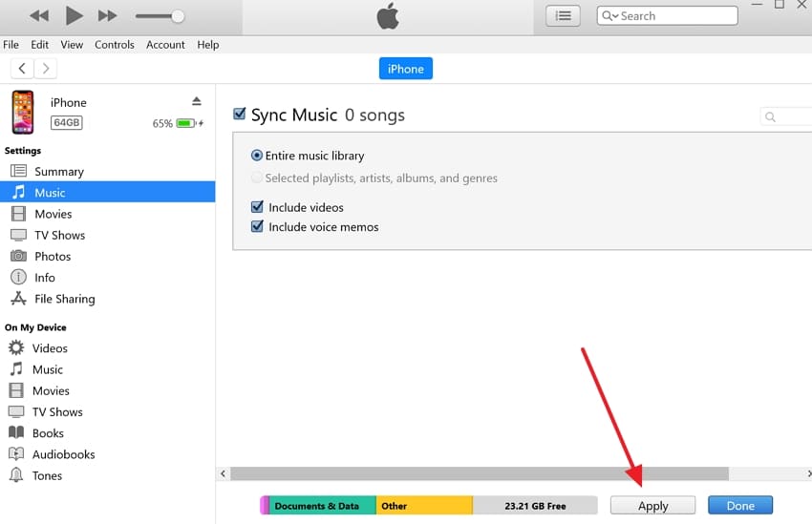Click the top Search field
This screenshot has width=812, height=524.
667,15
